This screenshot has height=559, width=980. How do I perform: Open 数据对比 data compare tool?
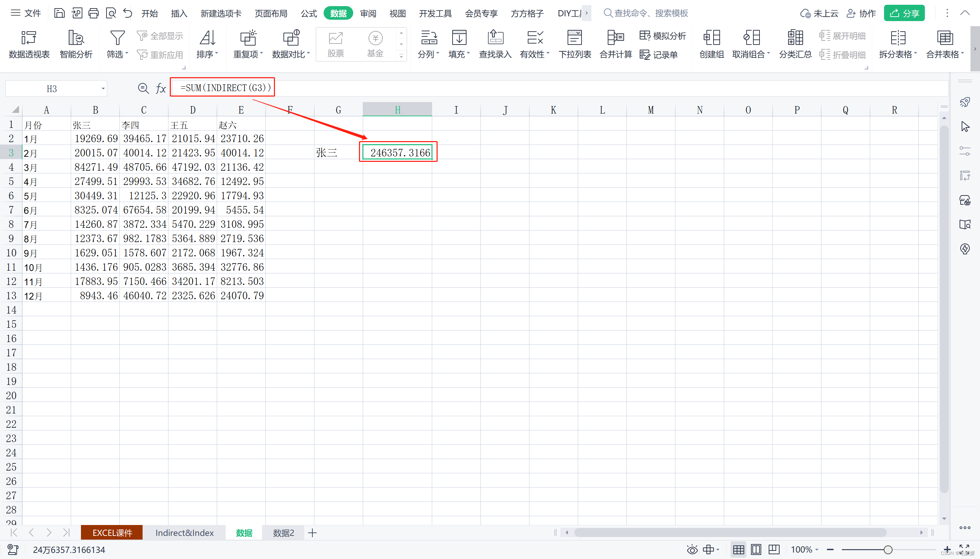coord(291,44)
